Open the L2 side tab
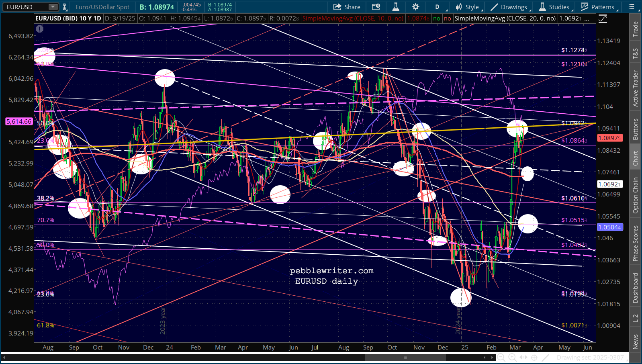The height and width of the screenshot is (364, 642). (x=636, y=318)
